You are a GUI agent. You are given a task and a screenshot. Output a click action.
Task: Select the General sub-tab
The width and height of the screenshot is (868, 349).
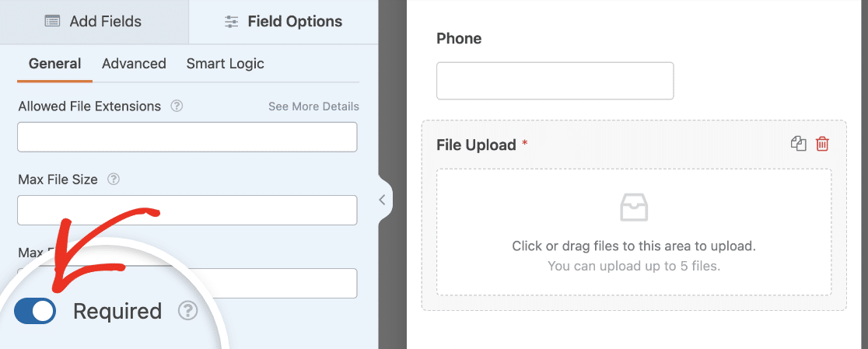click(x=54, y=64)
